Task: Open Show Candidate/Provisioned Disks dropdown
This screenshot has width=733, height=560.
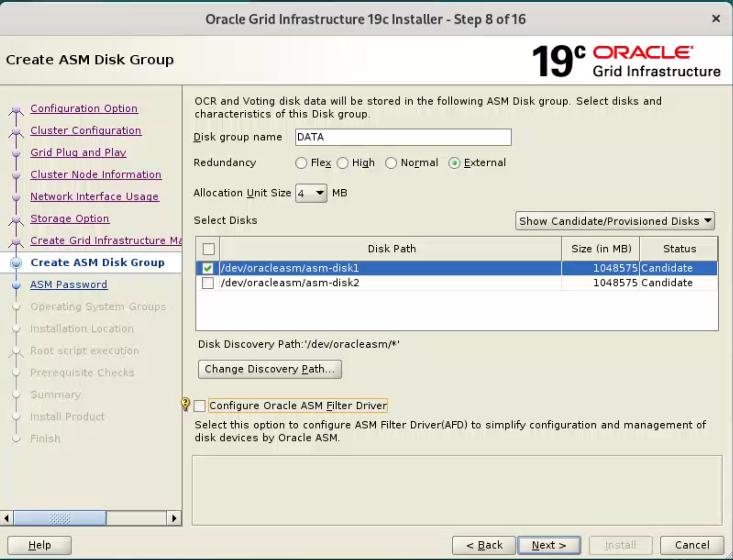Action: tap(615, 221)
